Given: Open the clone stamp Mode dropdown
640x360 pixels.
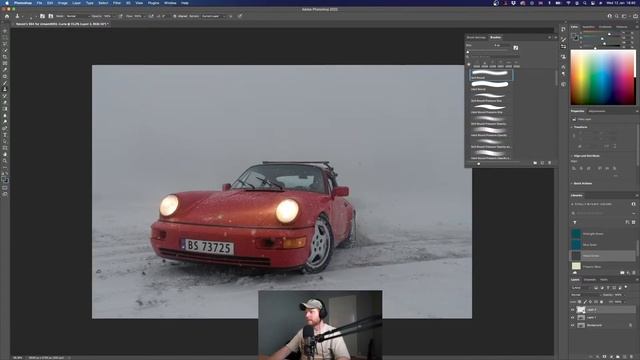Looking at the screenshot, I should [78, 16].
